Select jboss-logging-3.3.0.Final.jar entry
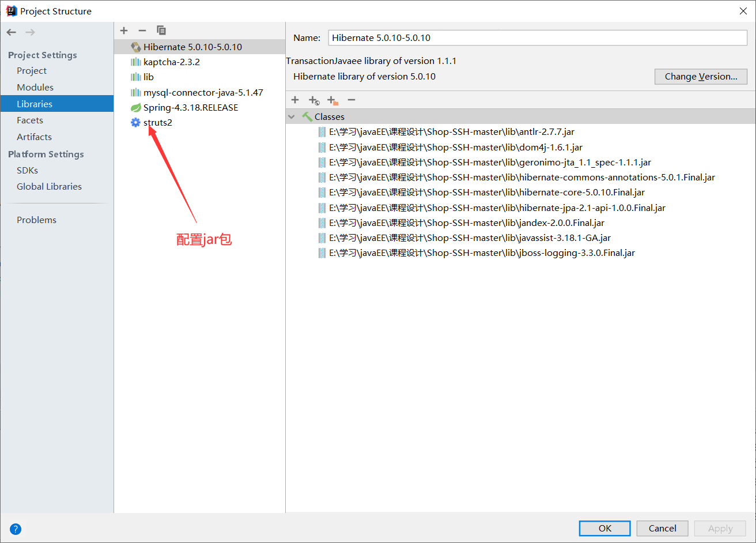The height and width of the screenshot is (543, 756). [482, 253]
